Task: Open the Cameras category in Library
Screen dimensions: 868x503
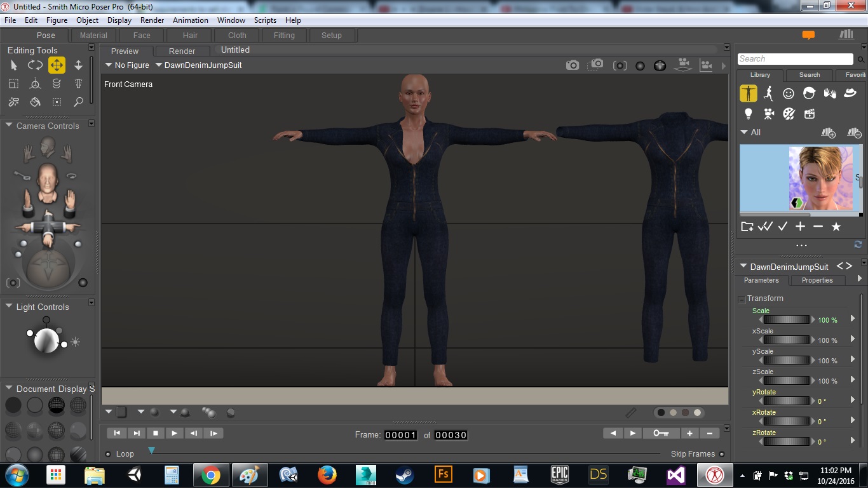Action: point(768,114)
